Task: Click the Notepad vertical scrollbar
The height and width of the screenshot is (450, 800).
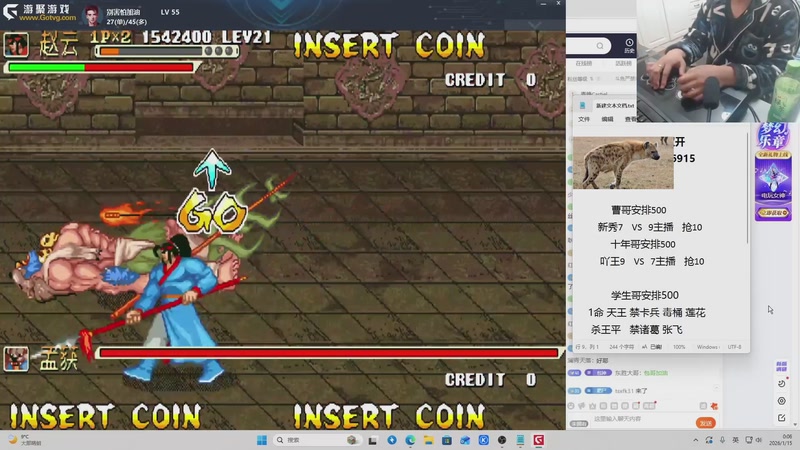Action: click(747, 188)
